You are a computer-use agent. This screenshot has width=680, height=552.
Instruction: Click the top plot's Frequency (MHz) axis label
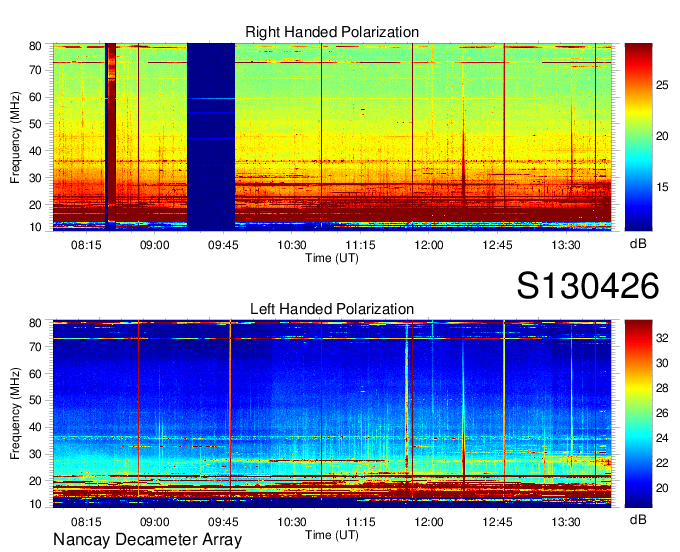(15, 137)
